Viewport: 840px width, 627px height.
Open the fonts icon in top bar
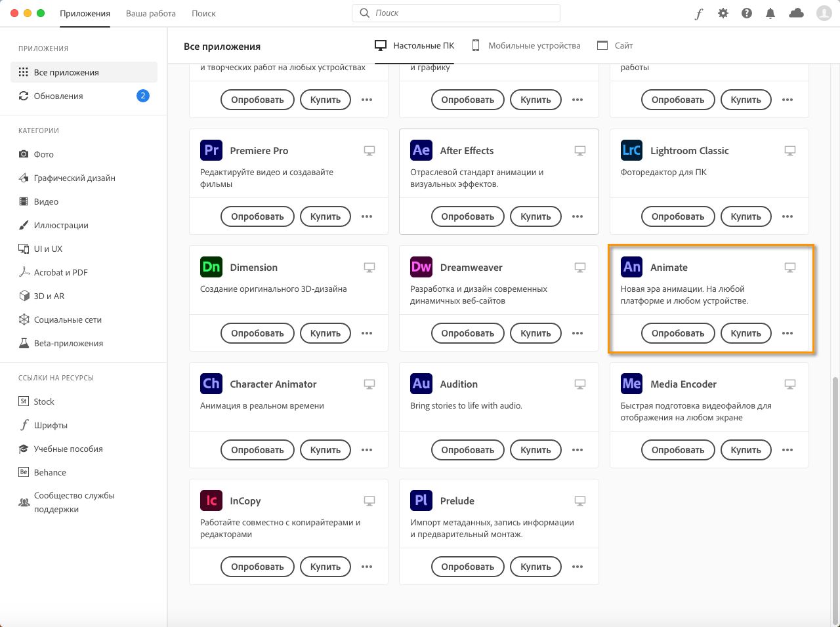coord(699,14)
